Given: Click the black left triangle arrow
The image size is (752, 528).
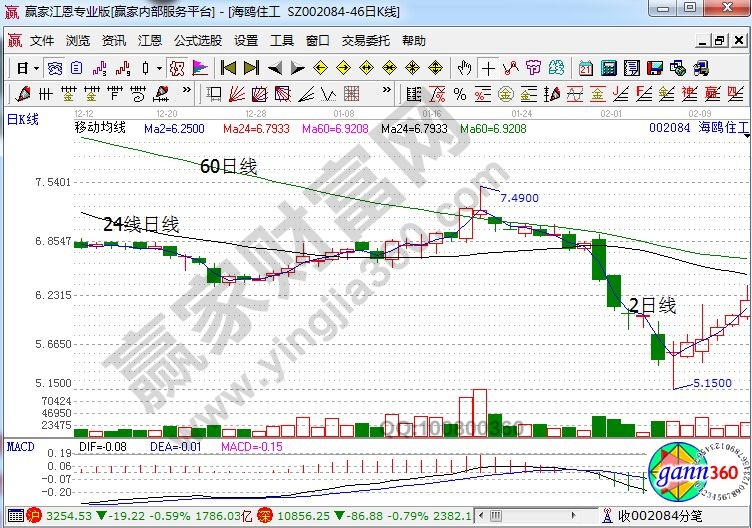Looking at the screenshot, I should pos(274,69).
